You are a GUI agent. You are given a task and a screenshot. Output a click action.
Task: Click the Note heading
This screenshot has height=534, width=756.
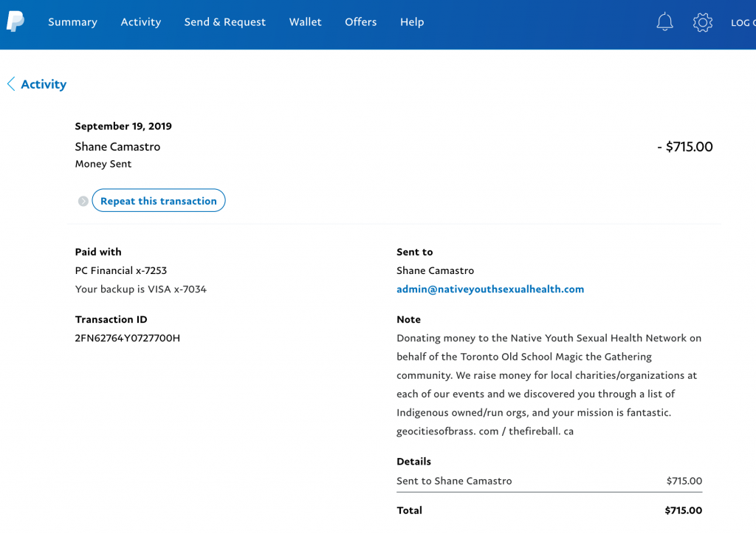point(409,319)
